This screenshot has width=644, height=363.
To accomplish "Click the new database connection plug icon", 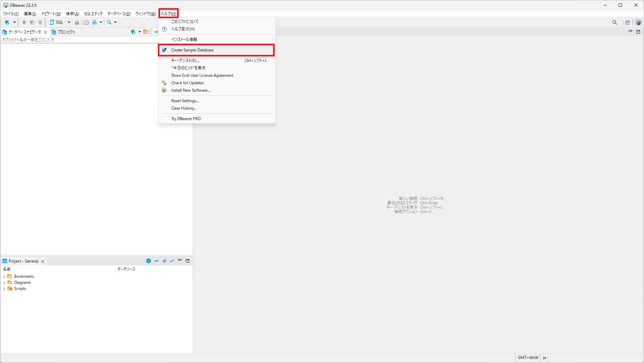I will point(7,22).
